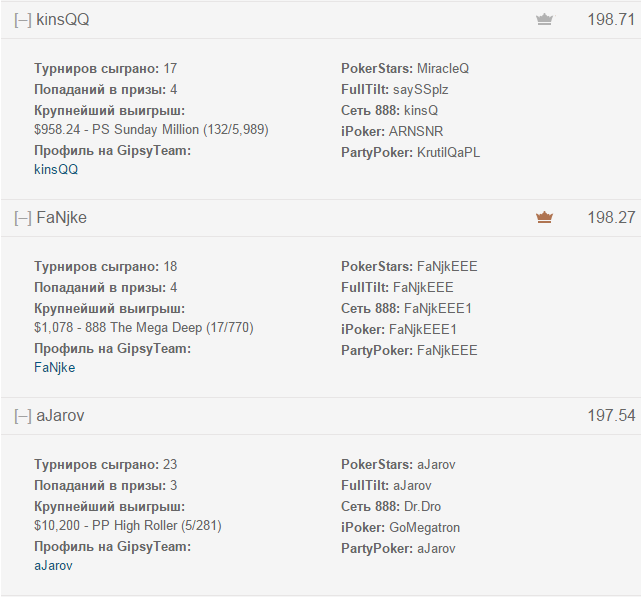Collapse the FaNjke player section
This screenshot has height=597, width=643.
click(x=23, y=218)
